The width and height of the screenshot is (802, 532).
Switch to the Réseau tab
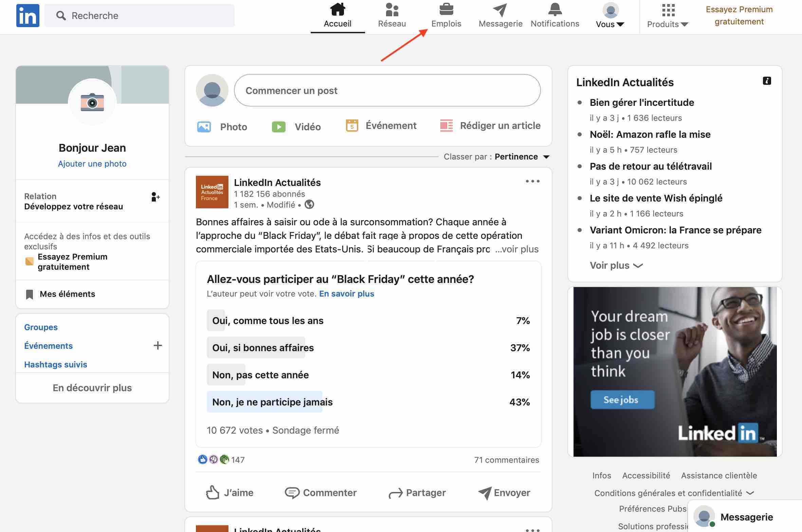(391, 15)
